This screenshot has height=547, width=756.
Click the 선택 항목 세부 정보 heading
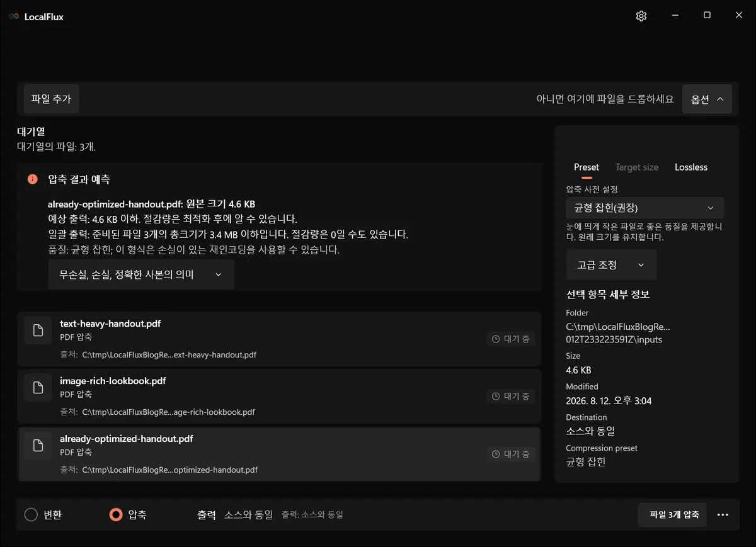607,295
